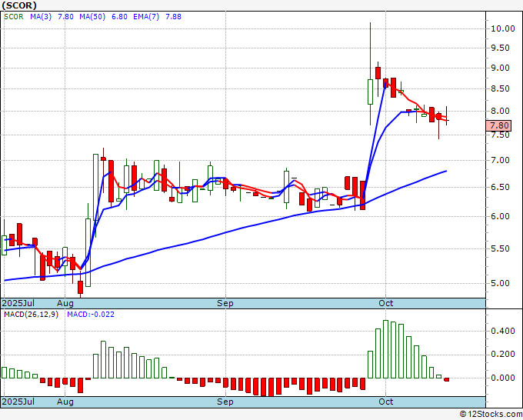
Task: Click the 6.50 price axis label
Action: coord(500,187)
